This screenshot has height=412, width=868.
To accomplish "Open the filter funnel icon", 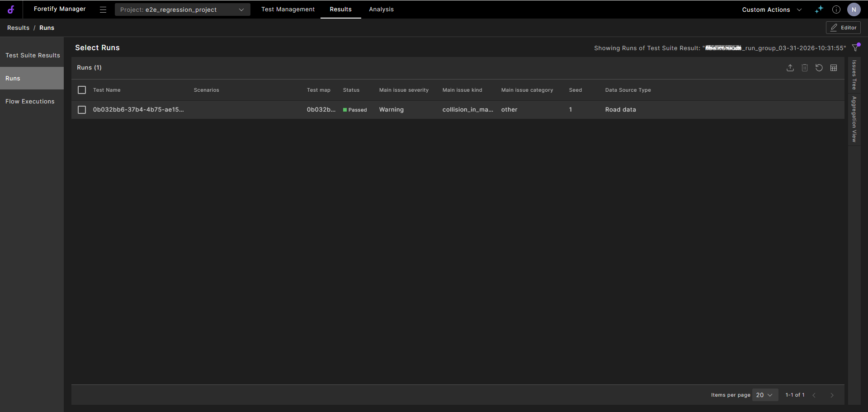I will (856, 47).
